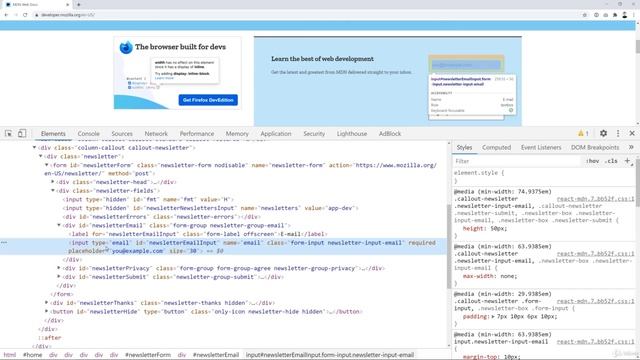This screenshot has height=360, width=640.
Task: Collapse the newsletterForm form node
Action: pyautogui.click(x=47, y=165)
